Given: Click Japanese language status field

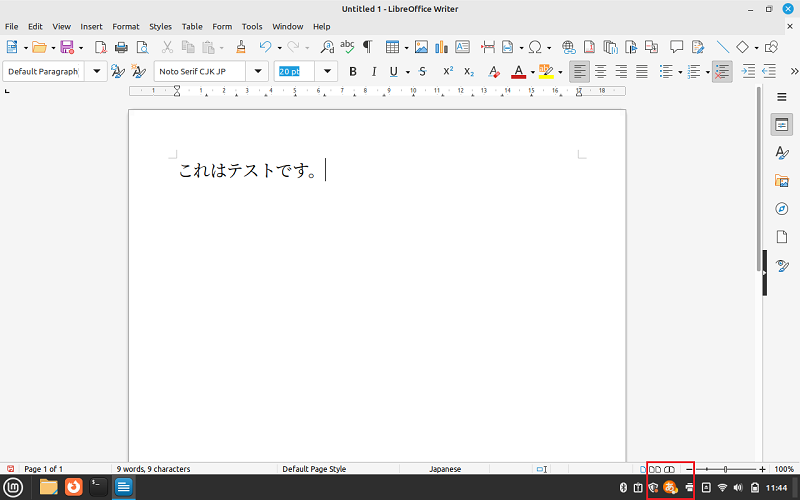Looking at the screenshot, I should (x=445, y=469).
